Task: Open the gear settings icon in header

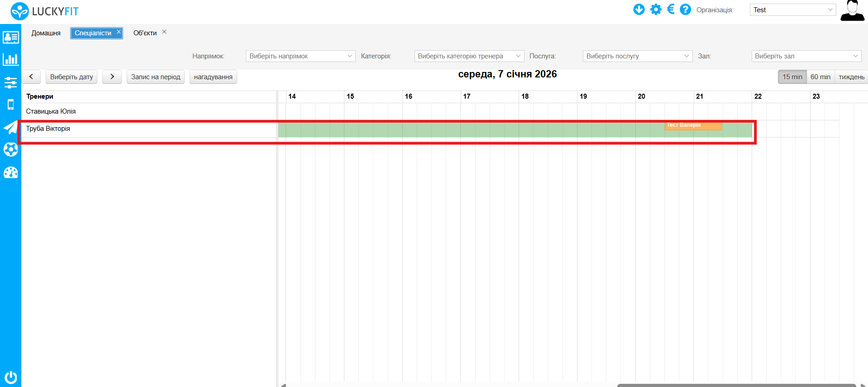Action: coord(655,10)
